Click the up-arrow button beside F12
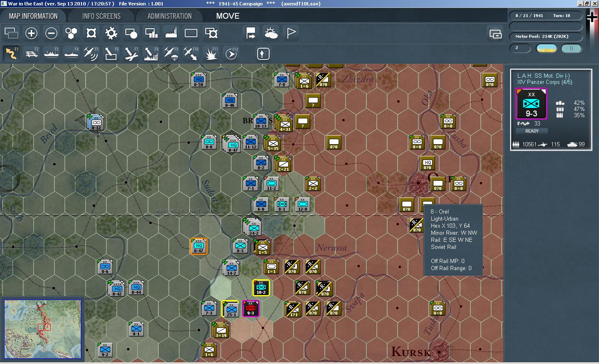 (263, 54)
